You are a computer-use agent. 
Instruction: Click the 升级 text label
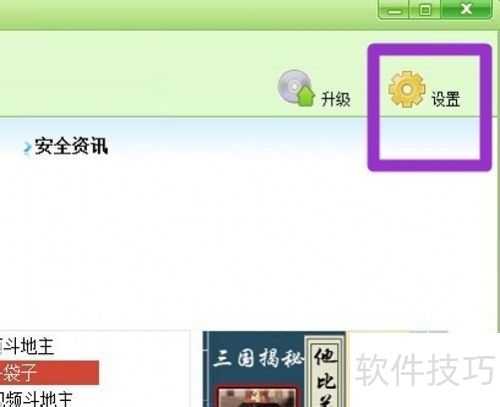point(336,99)
